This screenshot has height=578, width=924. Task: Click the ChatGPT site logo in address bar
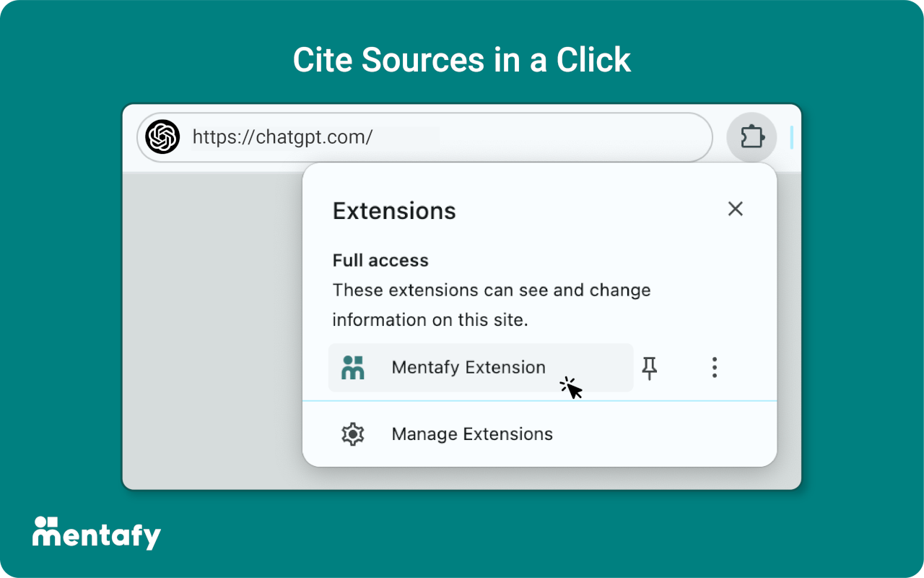coord(162,137)
